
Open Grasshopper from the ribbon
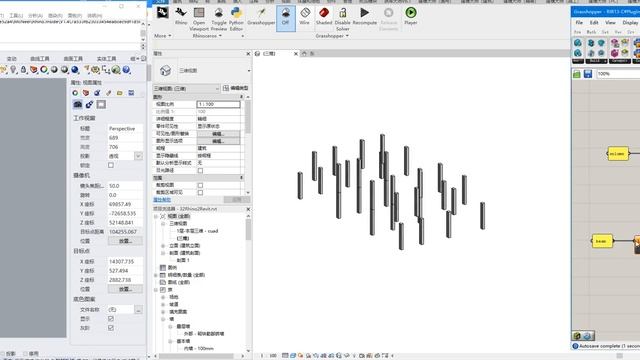pos(261,16)
